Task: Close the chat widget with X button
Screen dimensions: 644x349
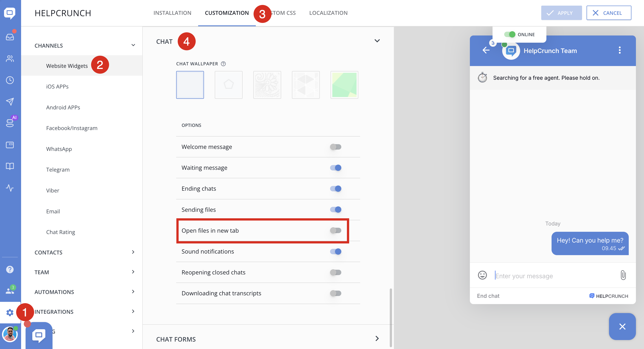Action: 622,327
